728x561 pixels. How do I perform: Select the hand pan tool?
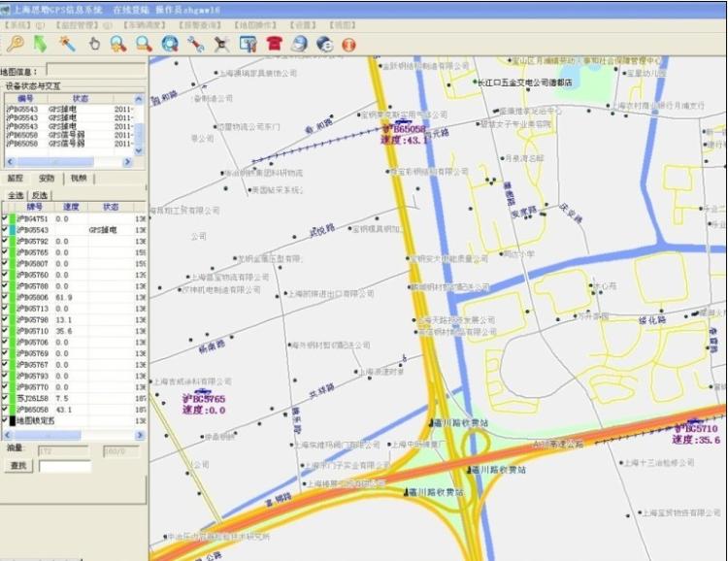point(94,45)
